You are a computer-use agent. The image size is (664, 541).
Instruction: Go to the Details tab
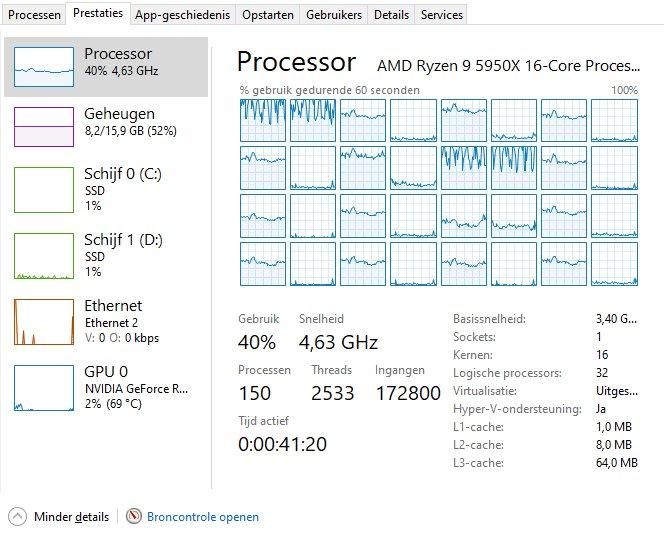391,15
